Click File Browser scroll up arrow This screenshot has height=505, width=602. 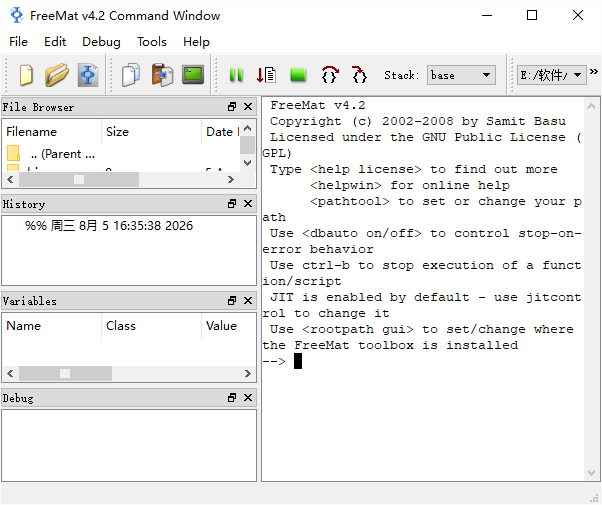(x=248, y=128)
